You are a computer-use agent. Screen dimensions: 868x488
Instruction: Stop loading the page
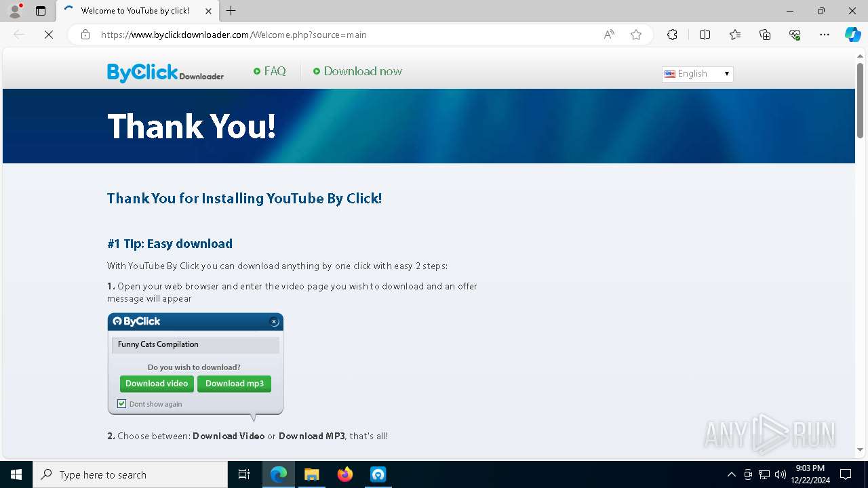point(49,35)
